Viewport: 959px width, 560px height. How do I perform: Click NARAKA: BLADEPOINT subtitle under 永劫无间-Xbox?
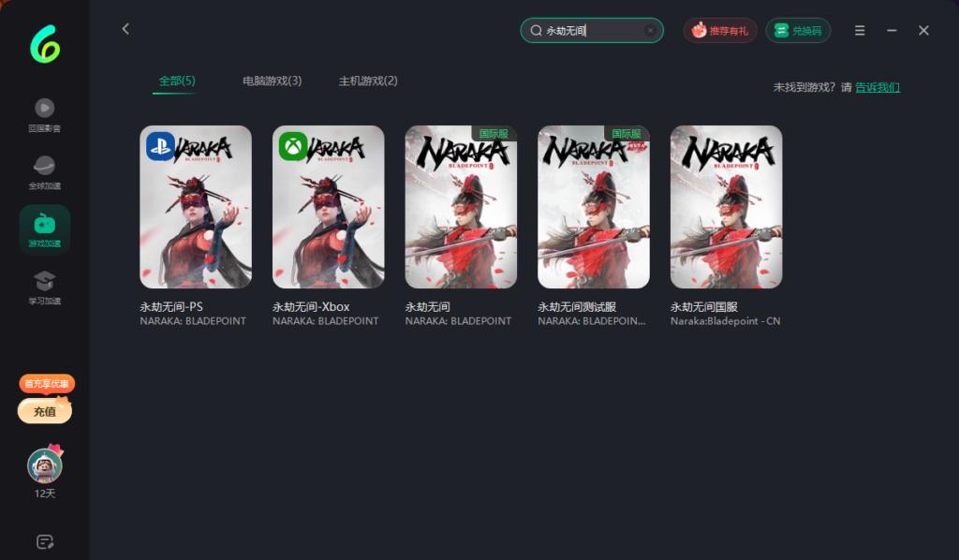pos(325,321)
